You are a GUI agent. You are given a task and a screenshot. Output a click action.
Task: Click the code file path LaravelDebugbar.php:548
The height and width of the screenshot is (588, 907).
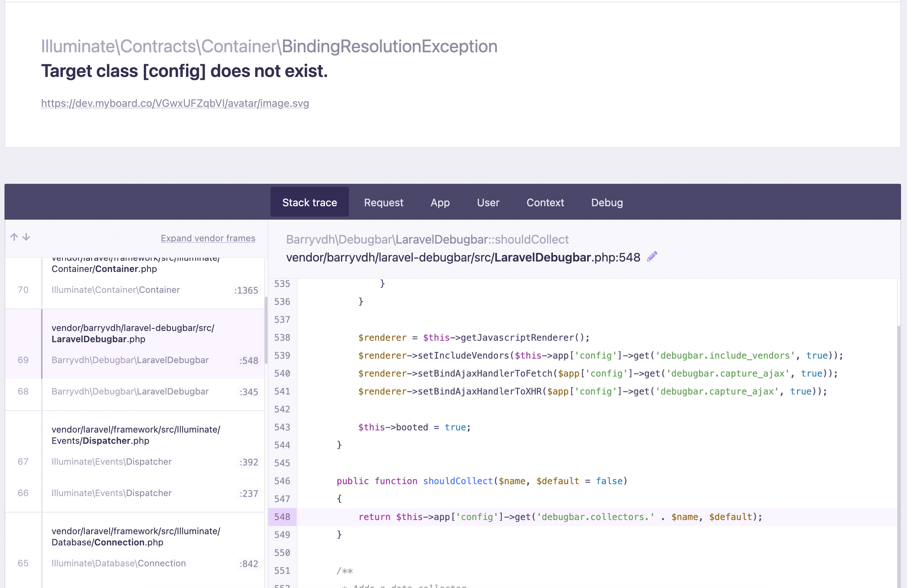462,258
